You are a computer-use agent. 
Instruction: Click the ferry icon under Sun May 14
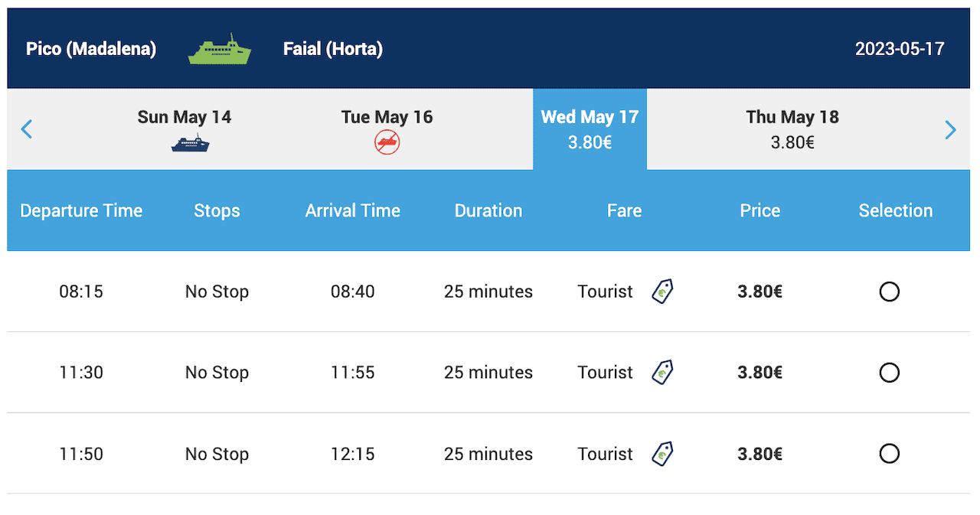[x=190, y=143]
